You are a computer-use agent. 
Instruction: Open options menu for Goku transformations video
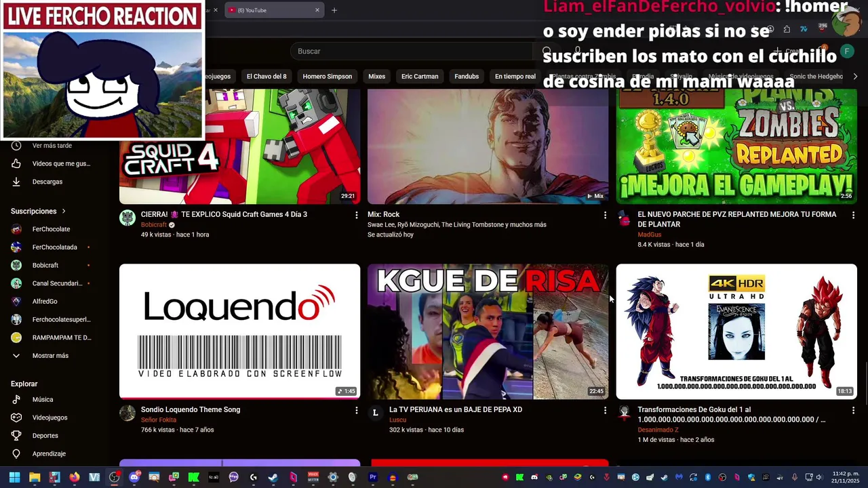[853, 410]
